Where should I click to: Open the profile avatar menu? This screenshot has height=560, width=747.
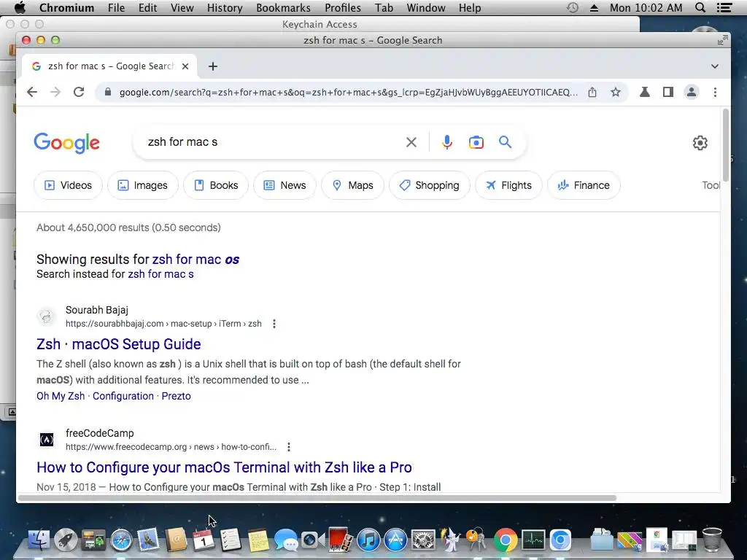coord(692,92)
